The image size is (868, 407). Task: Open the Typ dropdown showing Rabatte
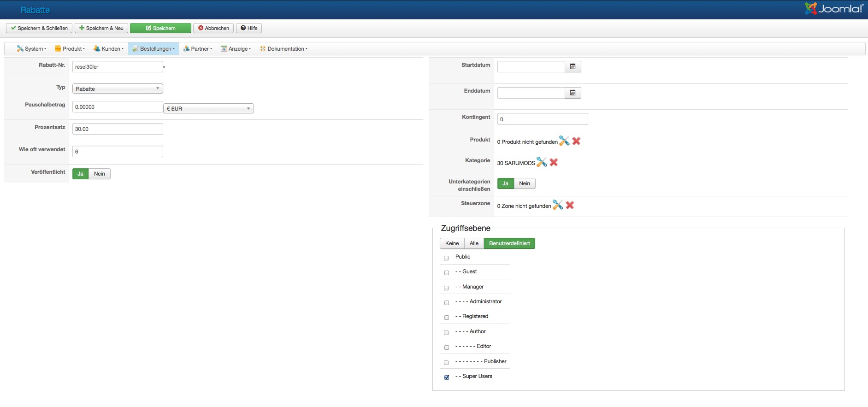[x=118, y=88]
